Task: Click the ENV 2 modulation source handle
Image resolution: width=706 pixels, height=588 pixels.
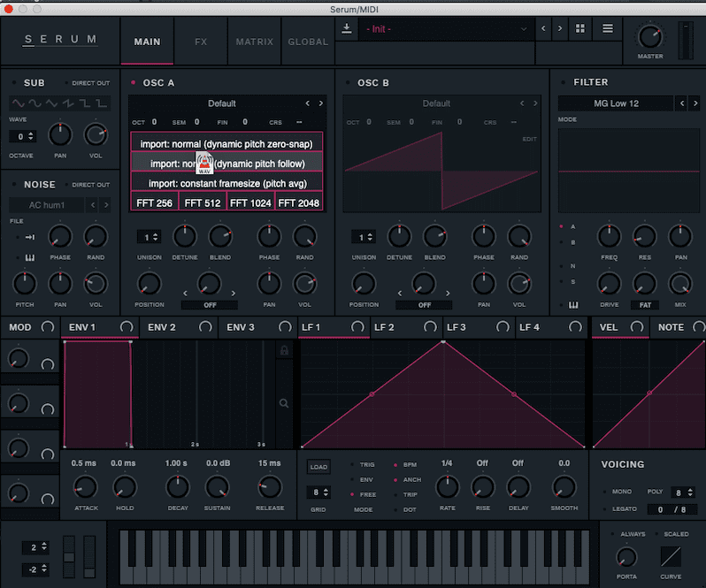Action: (x=205, y=327)
